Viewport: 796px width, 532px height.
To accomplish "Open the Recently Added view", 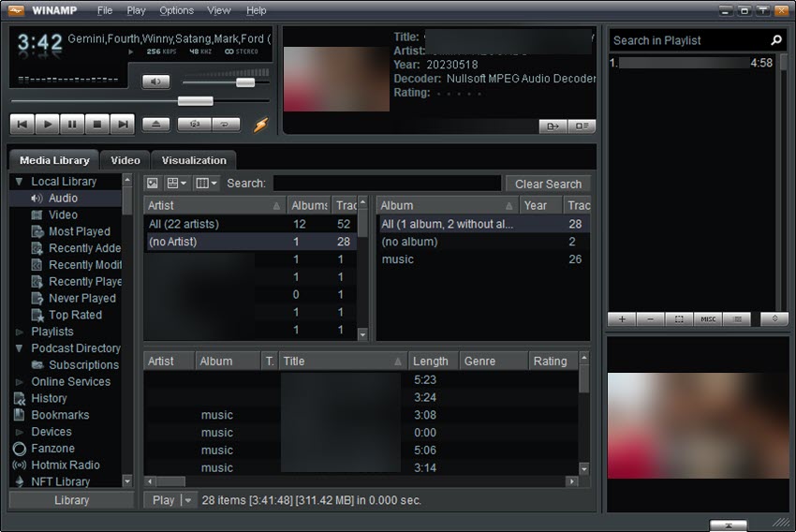I will point(85,248).
